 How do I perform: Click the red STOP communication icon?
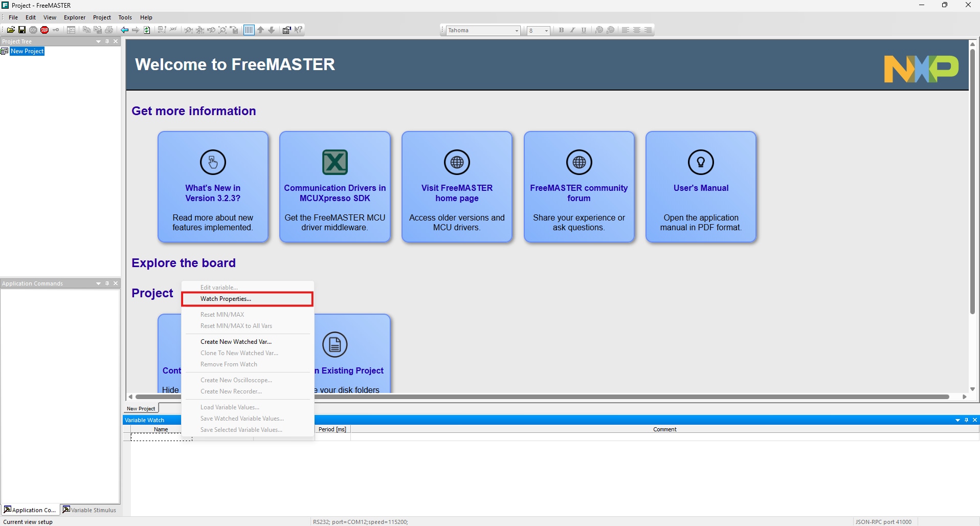44,30
